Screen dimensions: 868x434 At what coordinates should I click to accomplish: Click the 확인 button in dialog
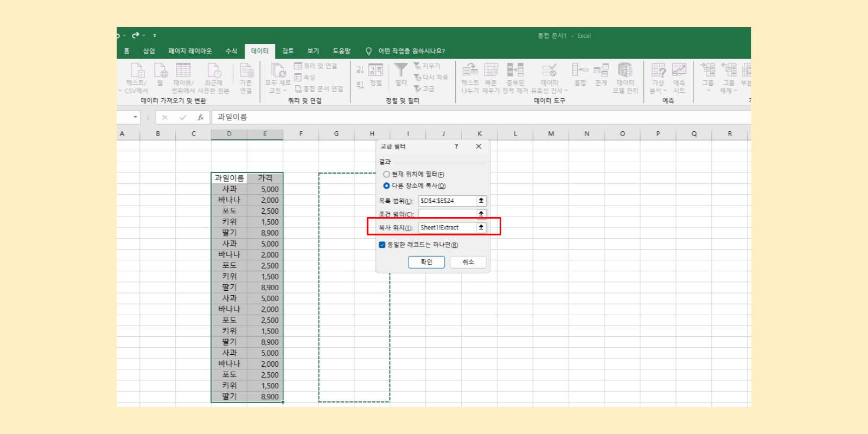(x=426, y=262)
